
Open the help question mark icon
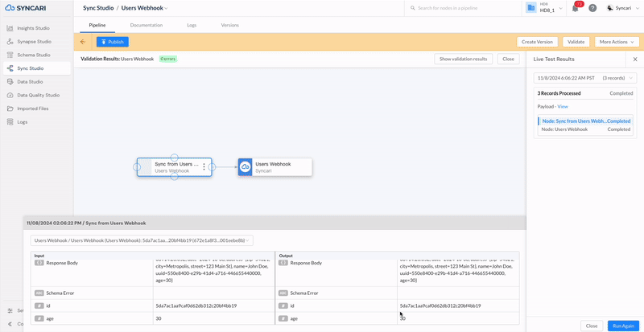pos(592,8)
